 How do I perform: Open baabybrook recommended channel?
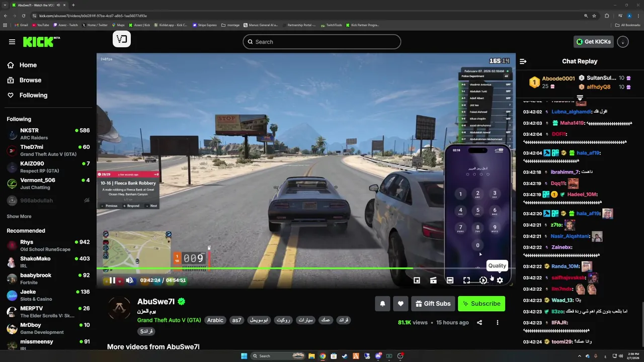48,279
